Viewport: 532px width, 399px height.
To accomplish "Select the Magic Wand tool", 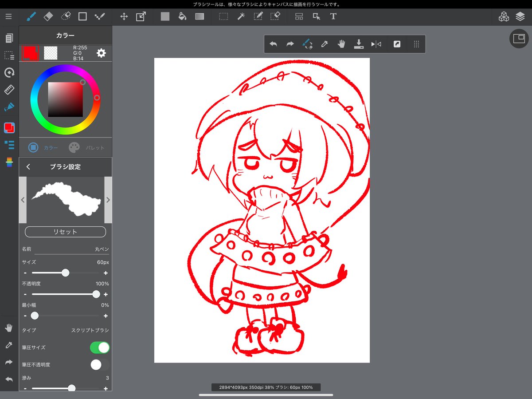I will 241,16.
